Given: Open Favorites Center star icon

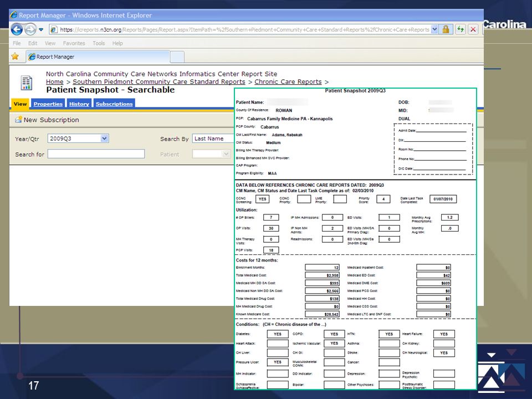Looking at the screenshot, I should [15, 57].
